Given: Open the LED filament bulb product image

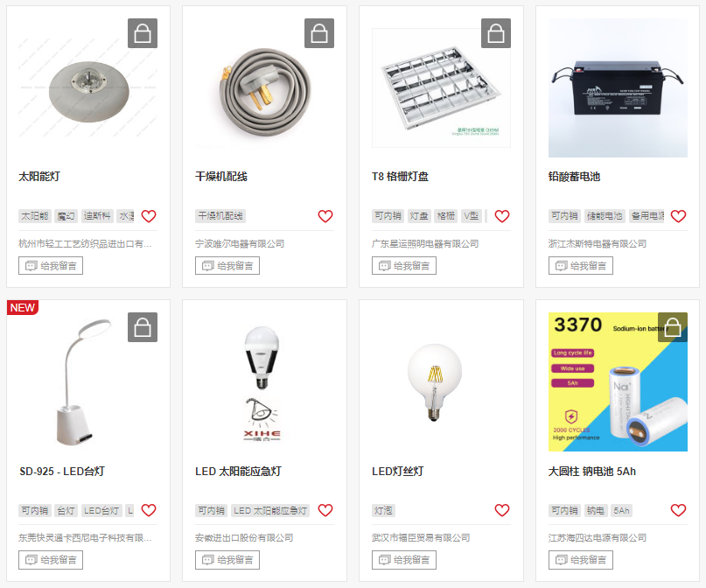Looking at the screenshot, I should pos(435,381).
